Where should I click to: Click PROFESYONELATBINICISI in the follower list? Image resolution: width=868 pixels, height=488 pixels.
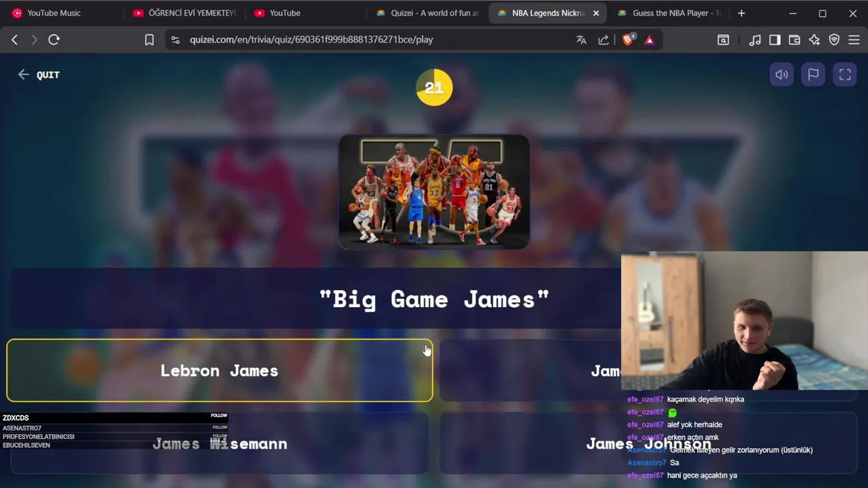pos(39,436)
